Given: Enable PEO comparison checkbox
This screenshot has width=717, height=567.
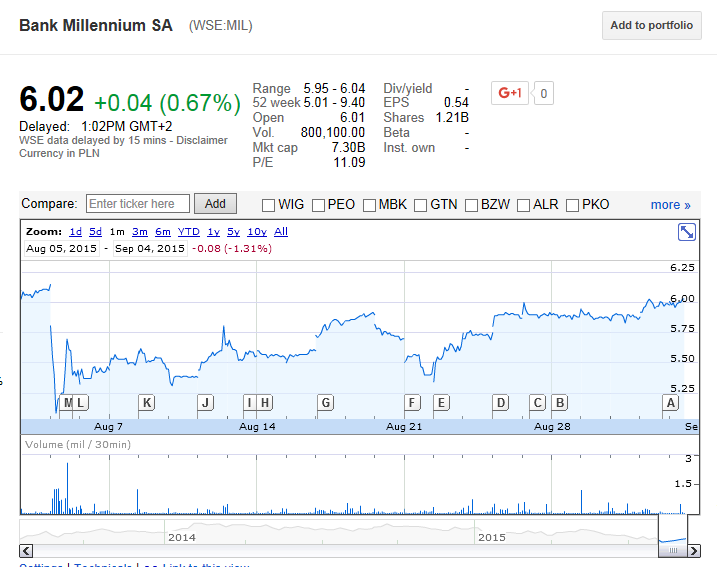Looking at the screenshot, I should coord(318,205).
